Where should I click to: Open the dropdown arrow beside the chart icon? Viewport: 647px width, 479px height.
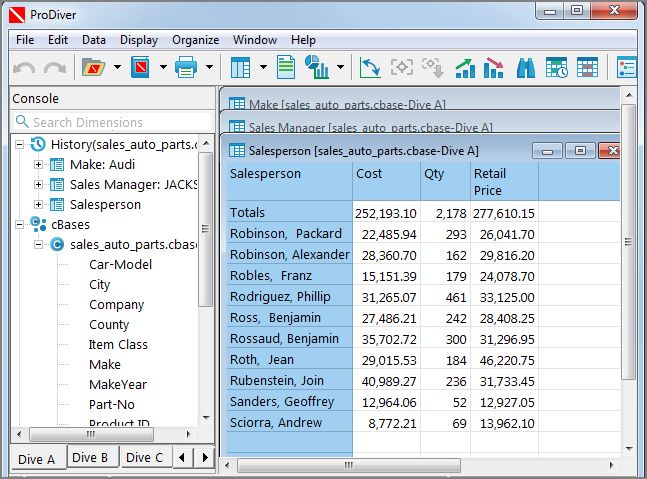[341, 68]
